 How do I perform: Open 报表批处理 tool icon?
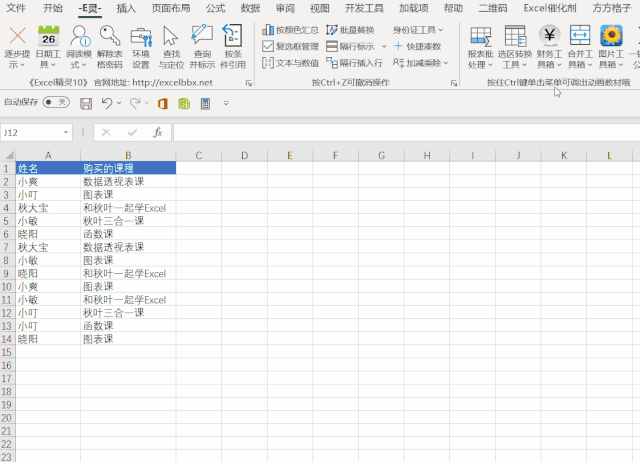[x=480, y=47]
